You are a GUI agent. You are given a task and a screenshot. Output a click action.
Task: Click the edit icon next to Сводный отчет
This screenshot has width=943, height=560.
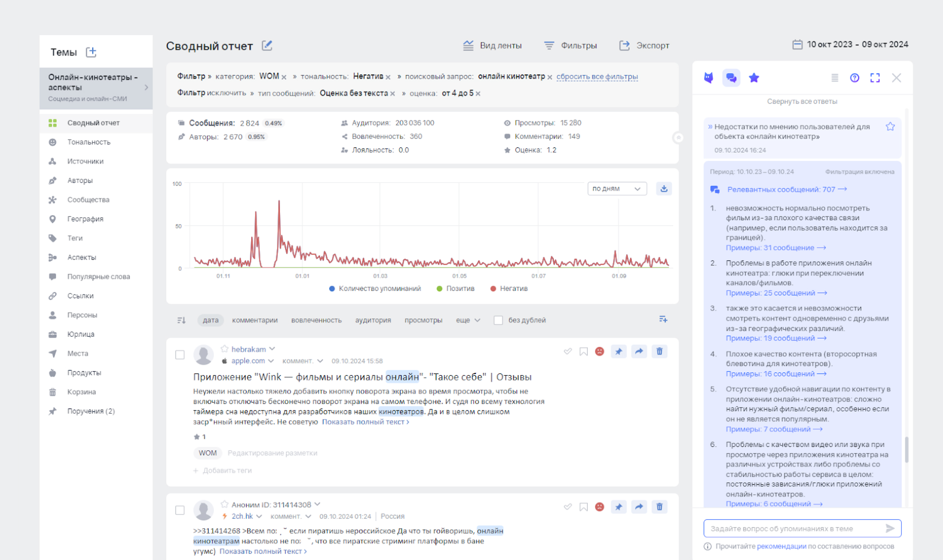(x=266, y=45)
